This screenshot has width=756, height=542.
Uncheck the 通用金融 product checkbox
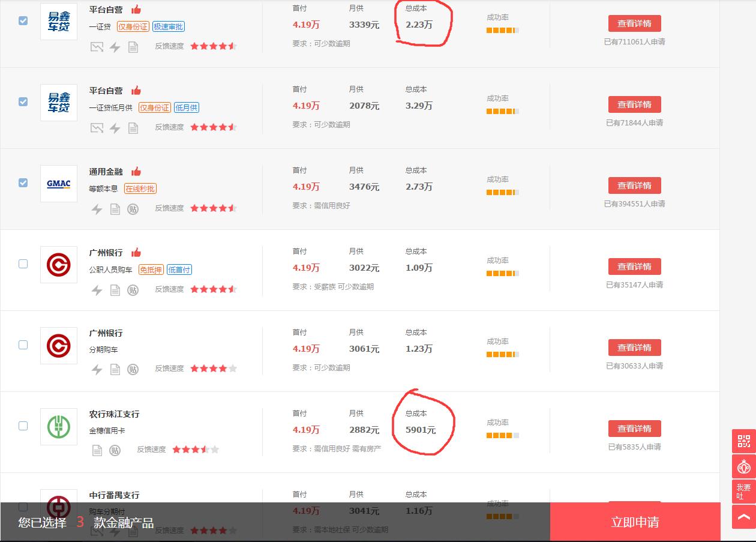tap(23, 182)
